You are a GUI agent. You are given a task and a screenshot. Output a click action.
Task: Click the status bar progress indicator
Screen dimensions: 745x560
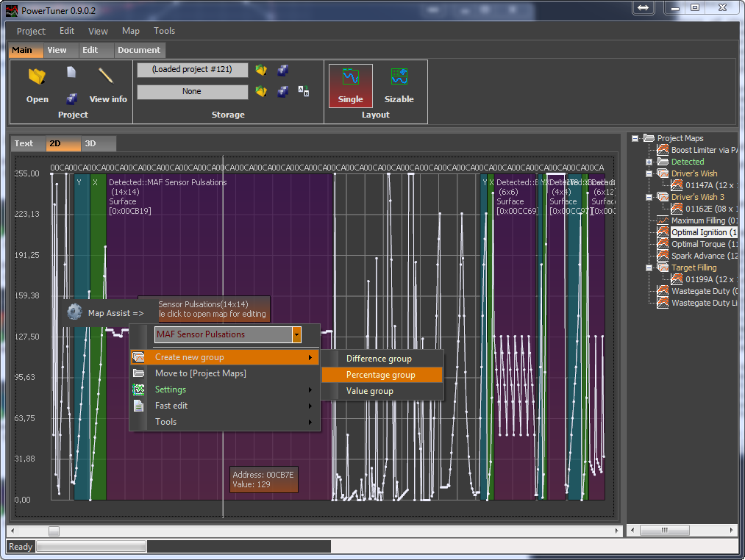coord(91,547)
